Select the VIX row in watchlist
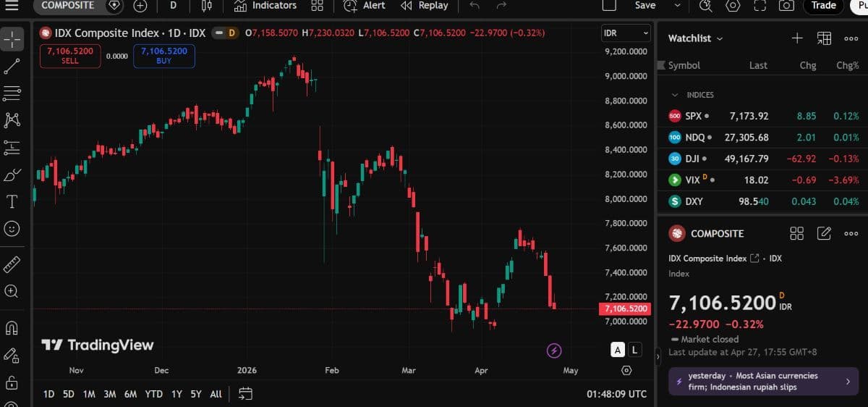Screen dimensions: 868x407 762,180
